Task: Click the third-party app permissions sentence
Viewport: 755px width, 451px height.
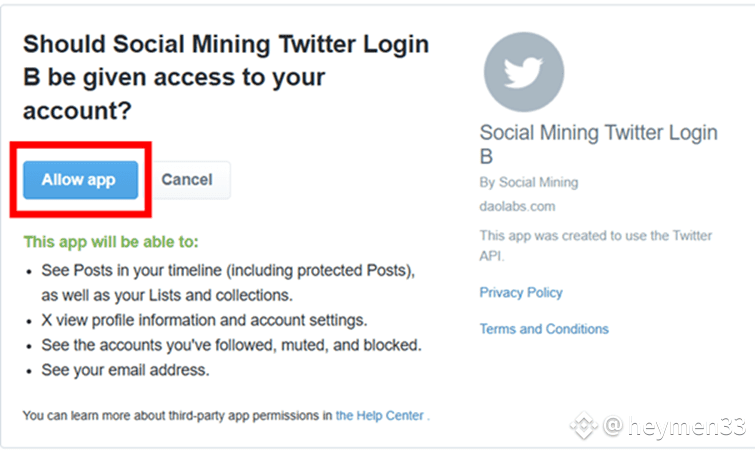Action: click(226, 415)
